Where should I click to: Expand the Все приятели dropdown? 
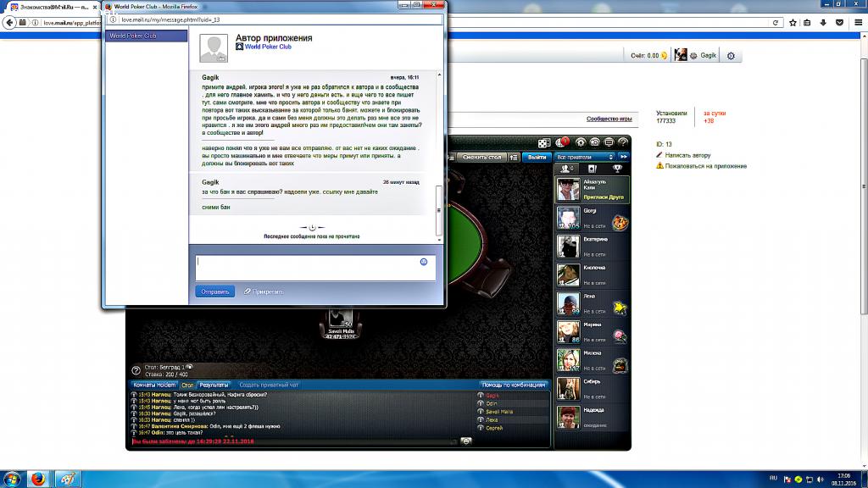point(585,157)
